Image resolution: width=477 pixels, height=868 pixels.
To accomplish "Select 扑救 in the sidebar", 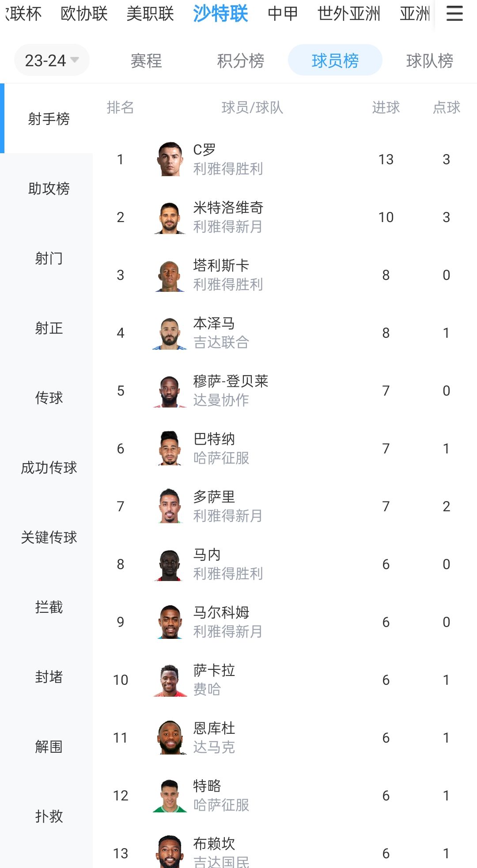I will pyautogui.click(x=49, y=816).
